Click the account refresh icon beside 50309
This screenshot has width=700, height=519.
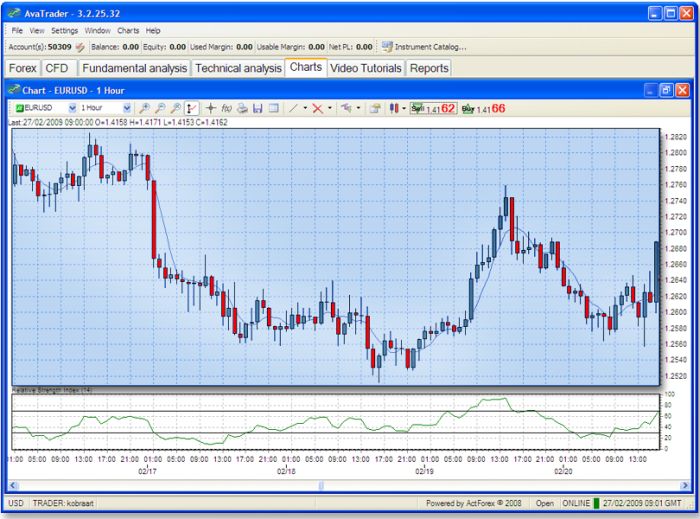tap(80, 46)
